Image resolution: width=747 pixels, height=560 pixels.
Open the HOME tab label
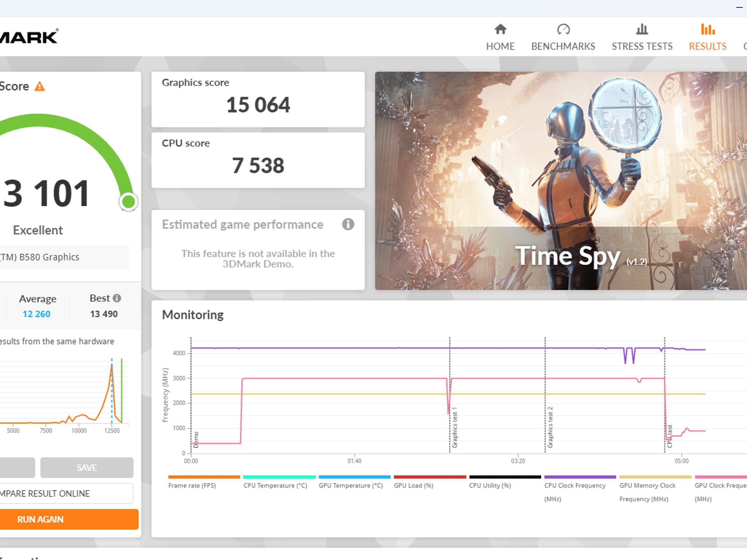(x=500, y=46)
